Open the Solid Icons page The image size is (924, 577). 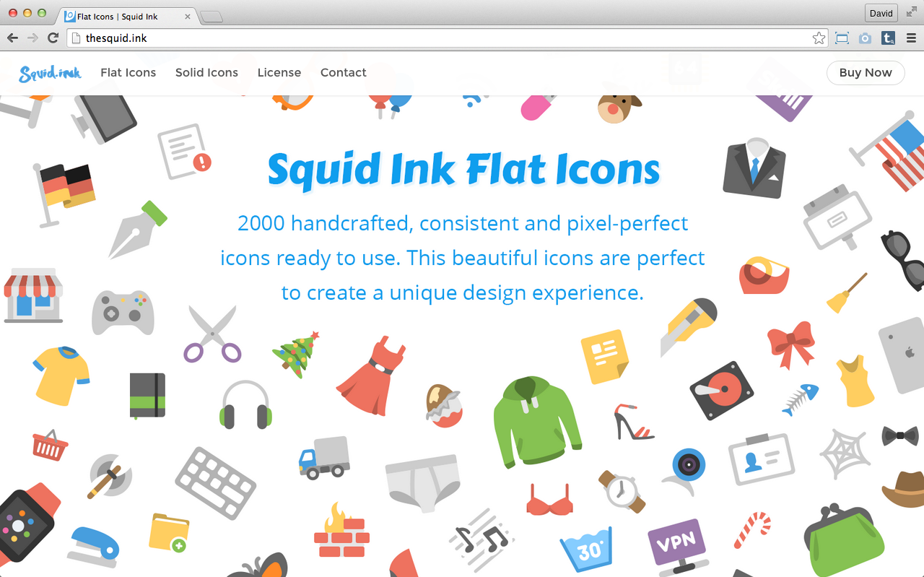coord(206,72)
